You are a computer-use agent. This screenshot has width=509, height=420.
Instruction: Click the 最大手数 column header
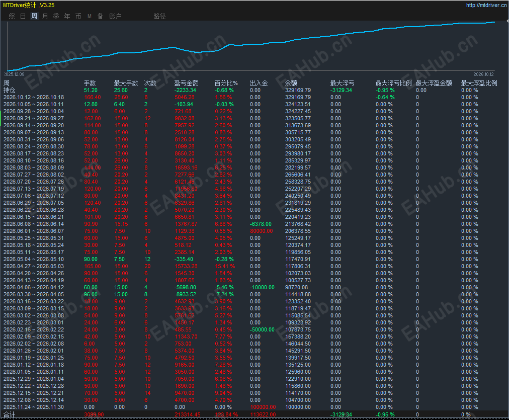pyautogui.click(x=126, y=83)
